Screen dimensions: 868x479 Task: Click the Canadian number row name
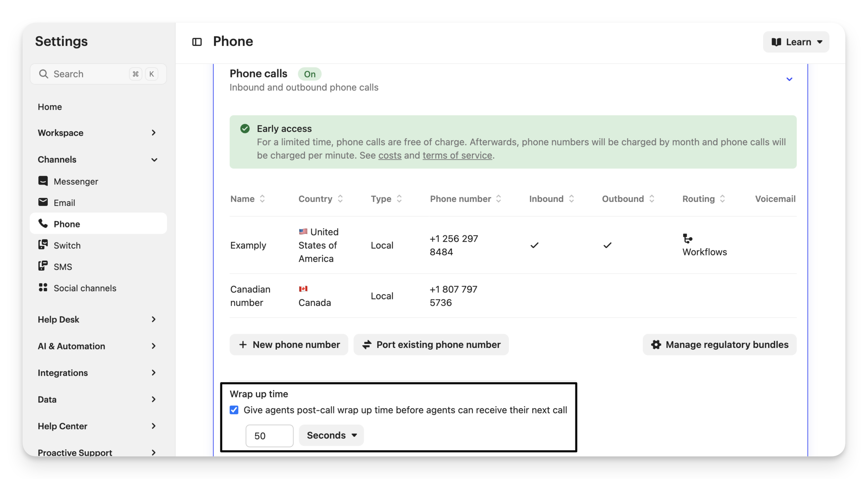tap(250, 296)
